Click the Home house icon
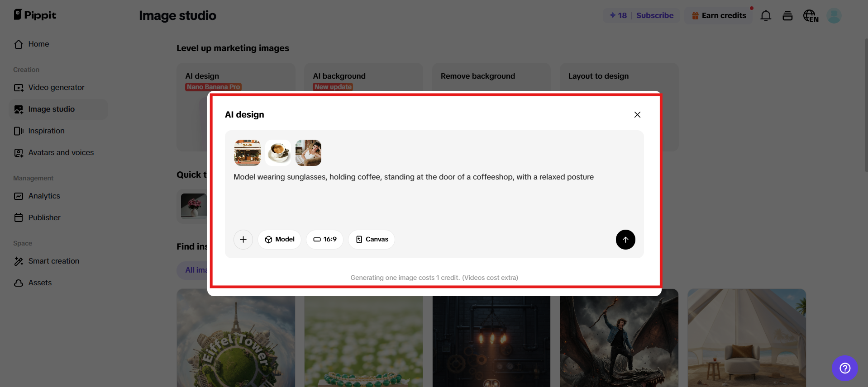 tap(19, 44)
